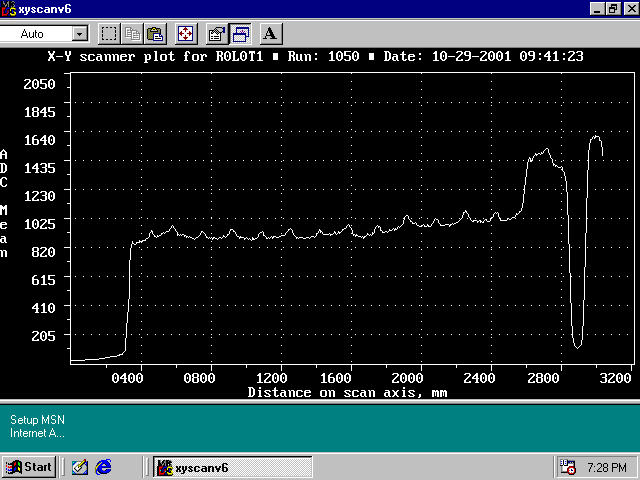This screenshot has width=640, height=480.
Task: Restore the xyscanv6 window size
Action: pyautogui.click(x=613, y=8)
